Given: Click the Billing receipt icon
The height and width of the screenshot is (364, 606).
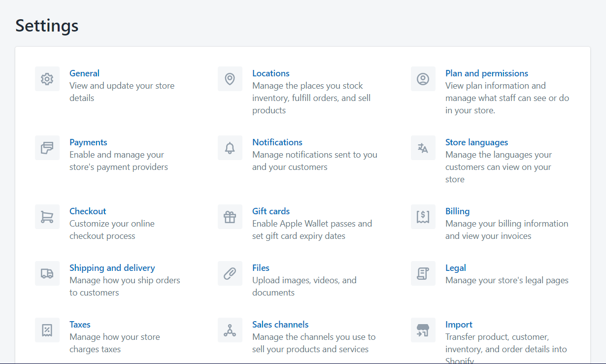Looking at the screenshot, I should [423, 217].
